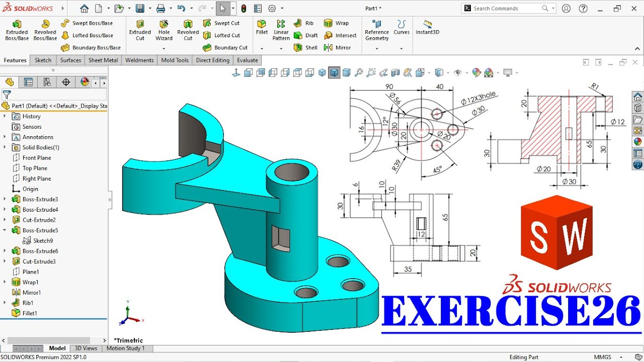Select the Revolved Cut tool
The height and width of the screenshot is (362, 644).
(x=188, y=31)
